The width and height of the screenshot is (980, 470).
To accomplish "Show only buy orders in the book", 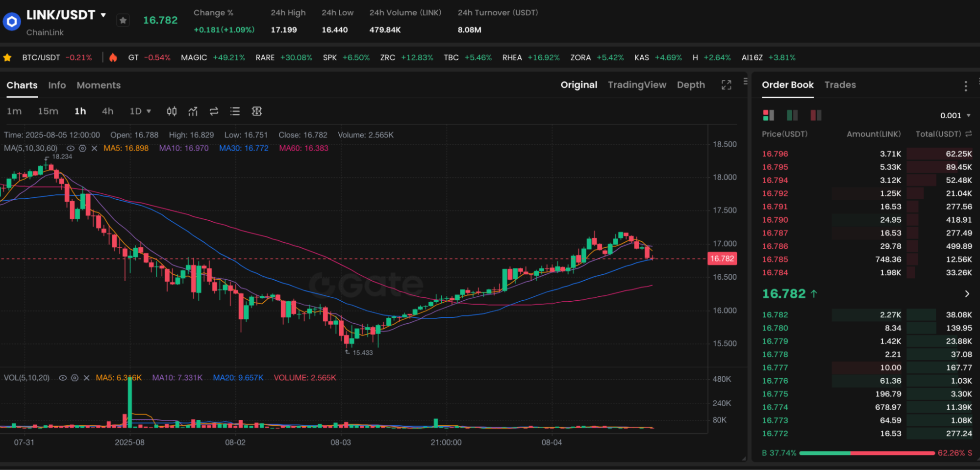I will [x=792, y=115].
